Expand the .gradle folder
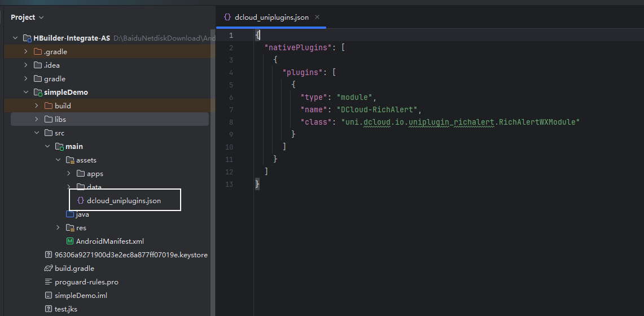 [x=26, y=52]
